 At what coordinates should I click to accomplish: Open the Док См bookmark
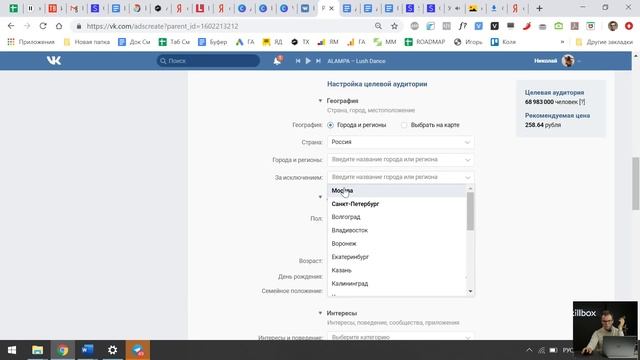[134, 42]
